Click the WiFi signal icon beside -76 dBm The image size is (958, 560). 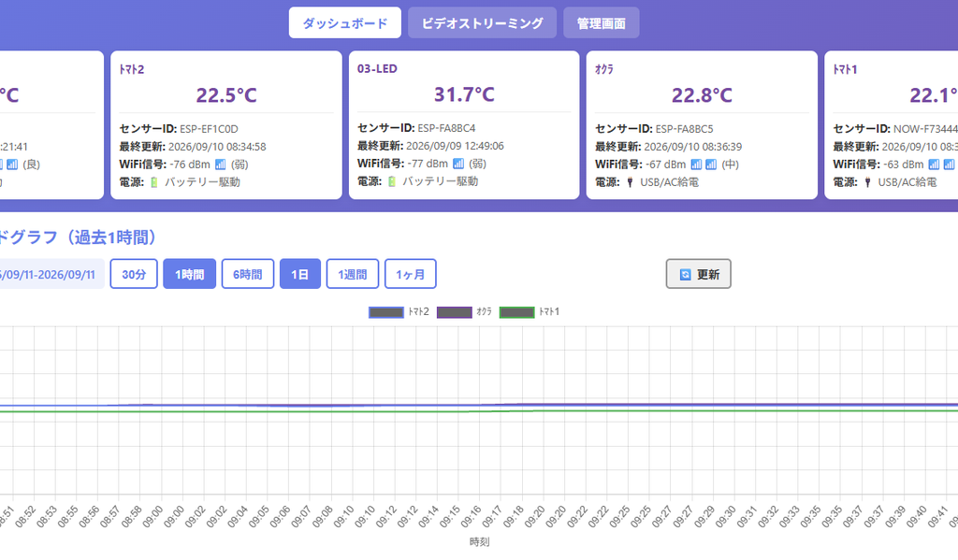click(x=221, y=165)
